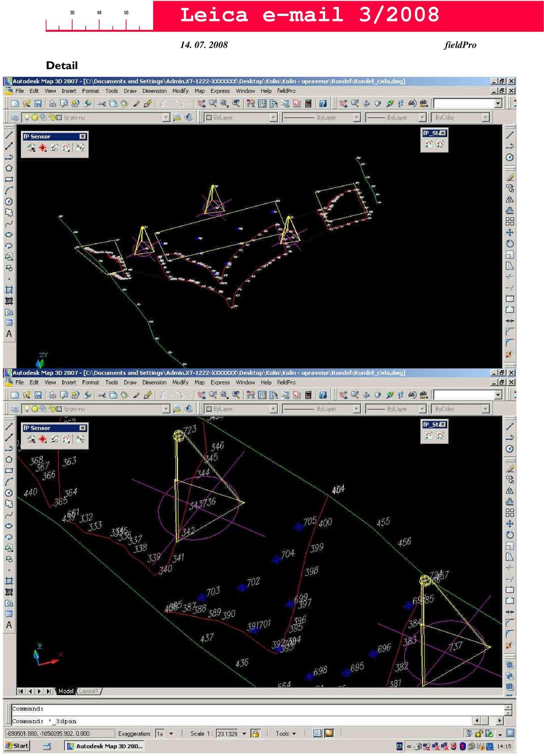Viewport: 544px width, 756px height.
Task: Open the Tools dropdown in the status bar
Action: pos(286,733)
